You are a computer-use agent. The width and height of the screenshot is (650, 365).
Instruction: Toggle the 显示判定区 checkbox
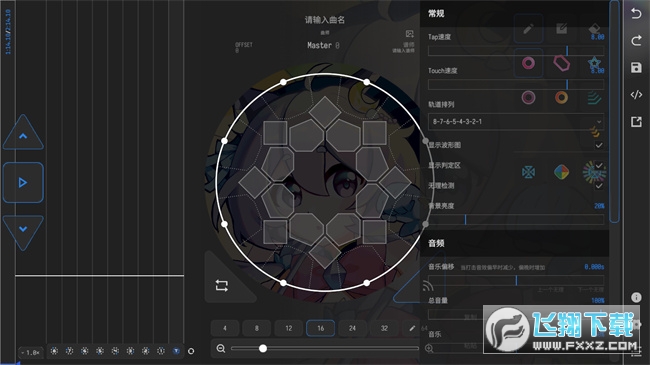[x=599, y=165]
